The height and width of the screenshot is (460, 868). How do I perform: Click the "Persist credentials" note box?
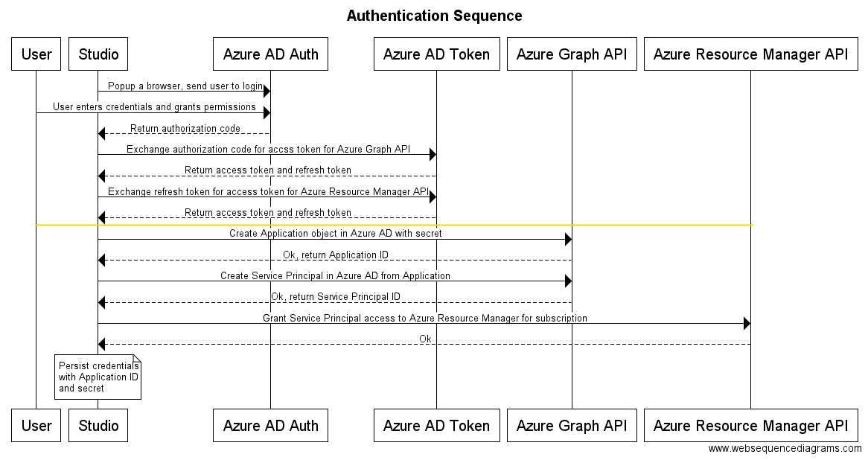point(98,377)
